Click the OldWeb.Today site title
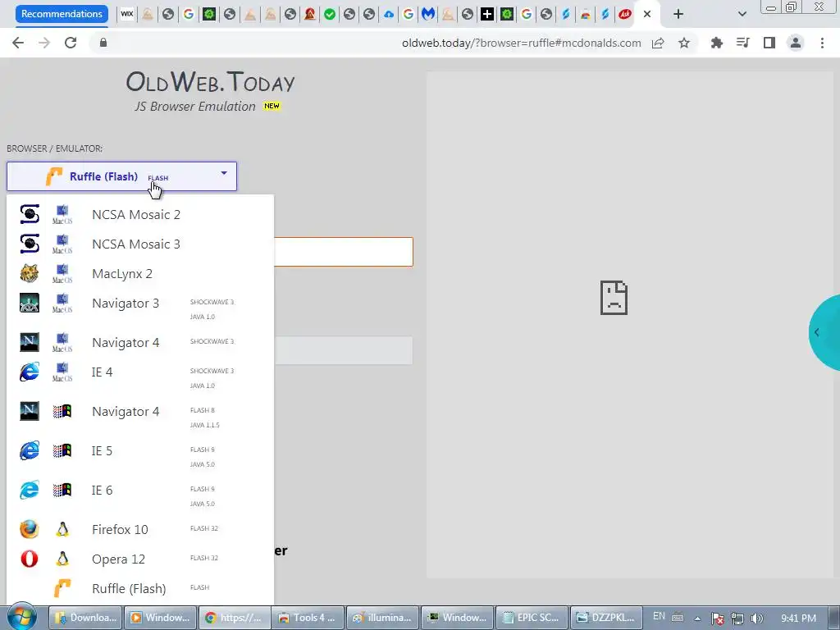This screenshot has width=840, height=630. (x=211, y=82)
